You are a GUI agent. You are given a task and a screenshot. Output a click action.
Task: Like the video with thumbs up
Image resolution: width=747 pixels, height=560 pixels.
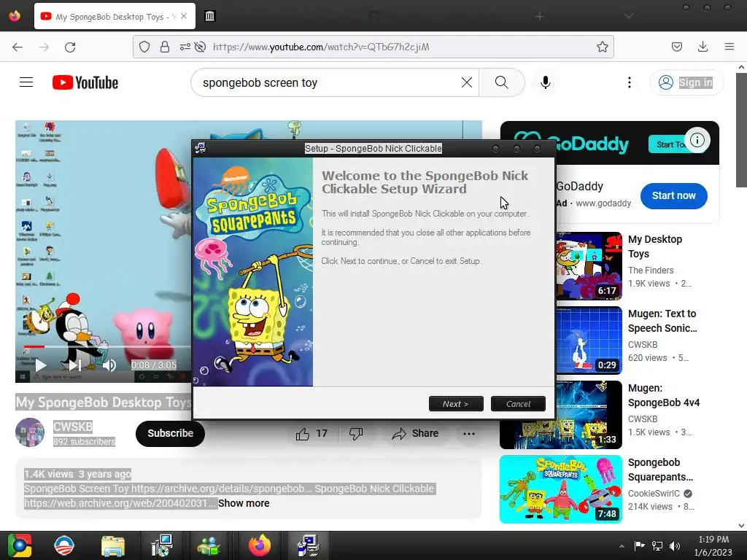click(311, 433)
